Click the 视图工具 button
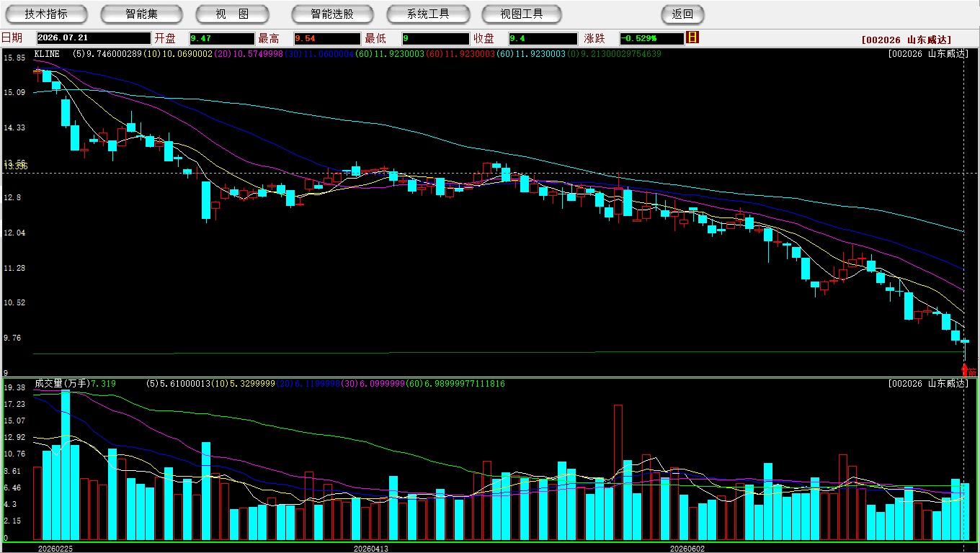Image resolution: width=980 pixels, height=553 pixels. (x=522, y=14)
